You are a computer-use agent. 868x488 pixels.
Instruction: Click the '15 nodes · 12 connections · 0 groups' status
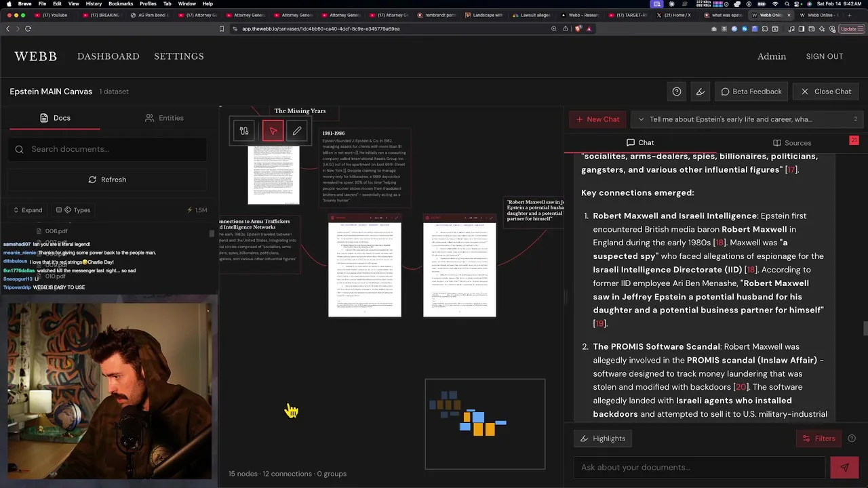(x=288, y=474)
